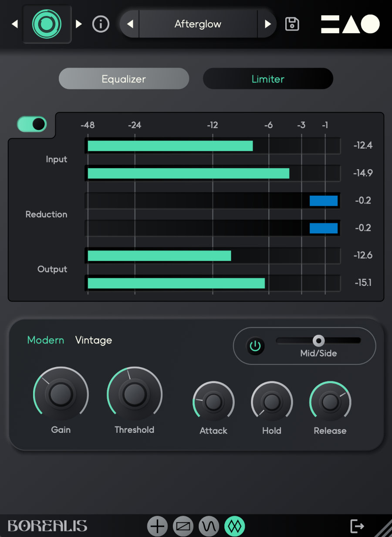Adjust the Mid/Side slider handle
392x537 pixels.
click(318, 340)
